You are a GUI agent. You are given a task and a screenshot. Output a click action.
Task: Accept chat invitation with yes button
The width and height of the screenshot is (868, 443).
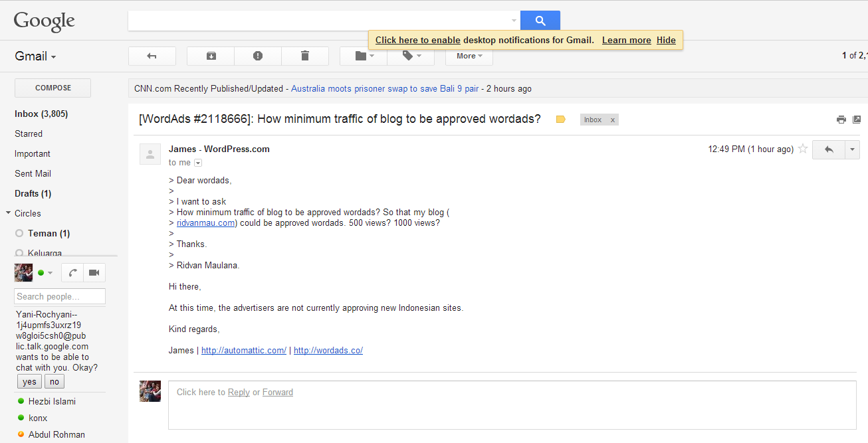pyautogui.click(x=29, y=381)
